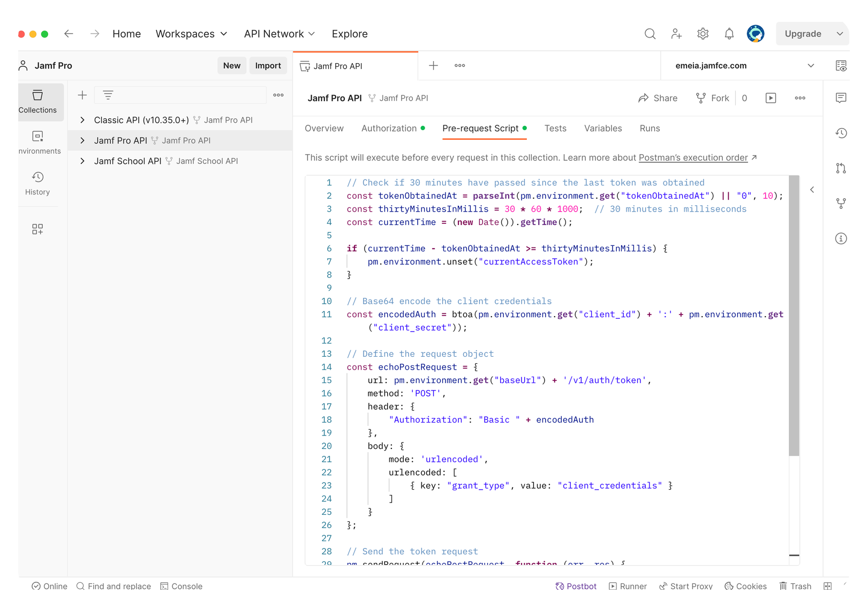Open the changelog history icon on the right sidebar
The width and height of the screenshot is (868, 608).
(x=841, y=133)
